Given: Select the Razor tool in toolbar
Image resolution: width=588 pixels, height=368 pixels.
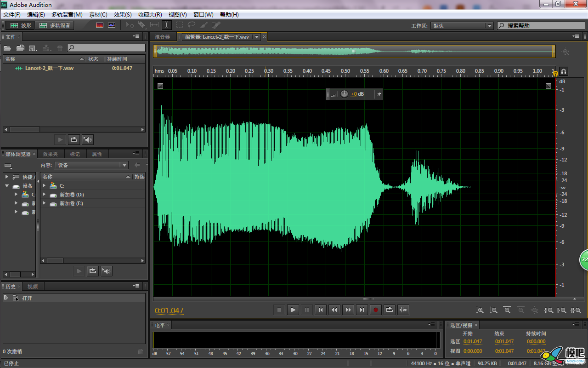Looking at the screenshot, I should [142, 25].
